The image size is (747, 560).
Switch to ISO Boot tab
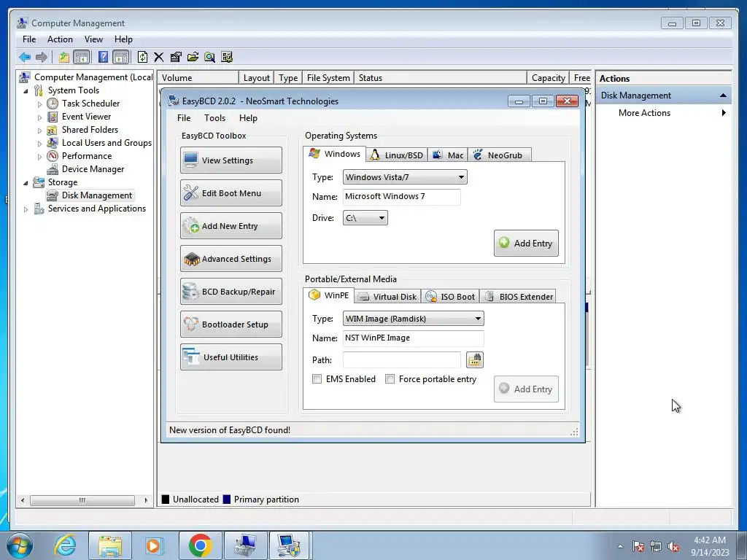pos(450,297)
